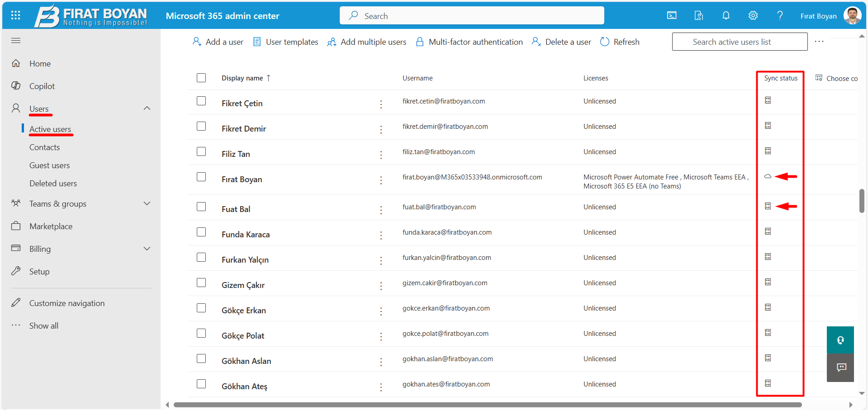
Task: Focus the top Search field
Action: coord(472,16)
